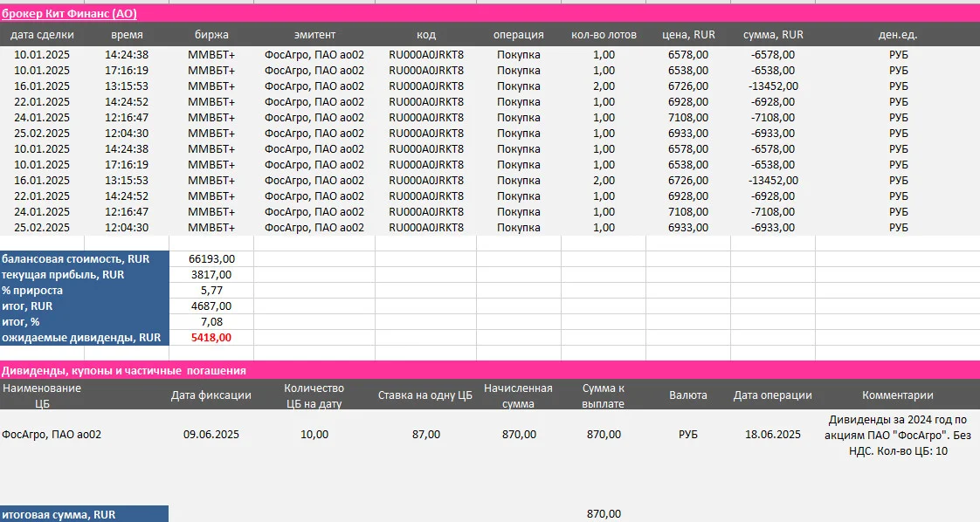Select the 'Дивиденды, купоны и частичные погашения' heading
The image size is (980, 522).
(124, 370)
